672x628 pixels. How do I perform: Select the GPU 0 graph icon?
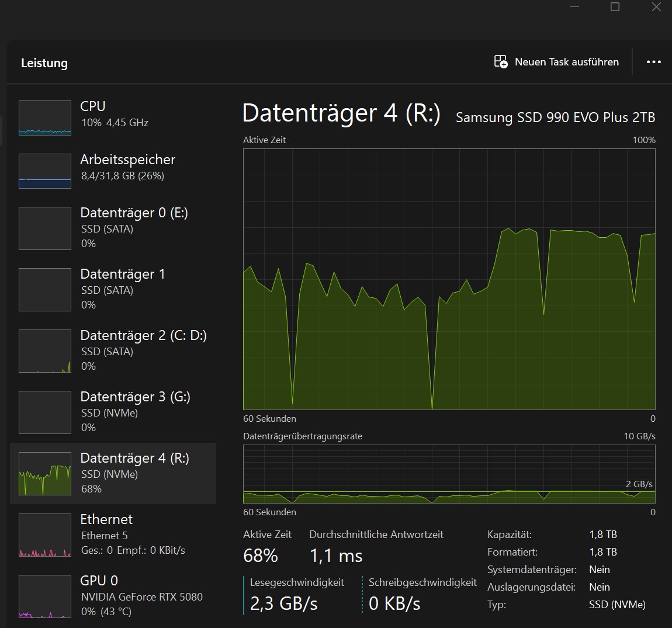pyautogui.click(x=45, y=596)
